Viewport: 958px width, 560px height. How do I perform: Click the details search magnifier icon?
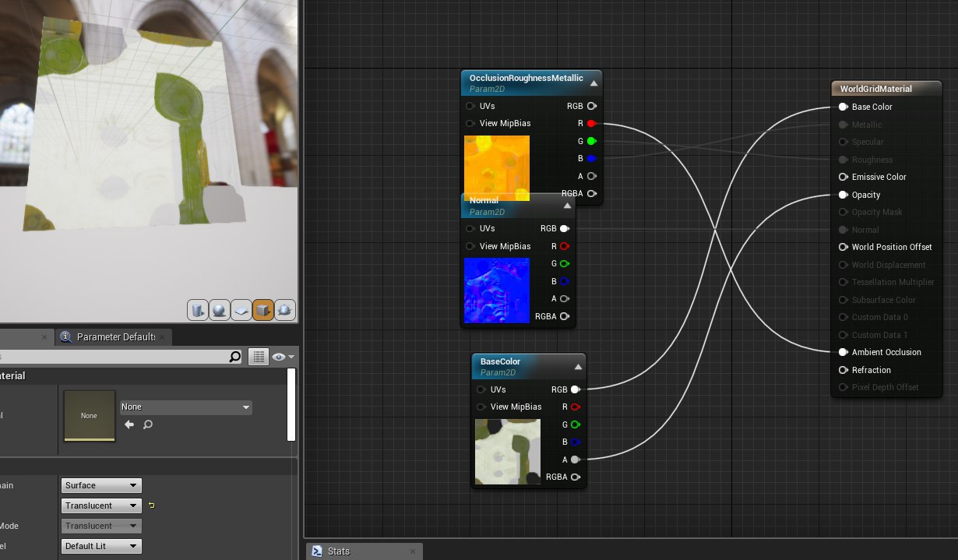click(235, 357)
